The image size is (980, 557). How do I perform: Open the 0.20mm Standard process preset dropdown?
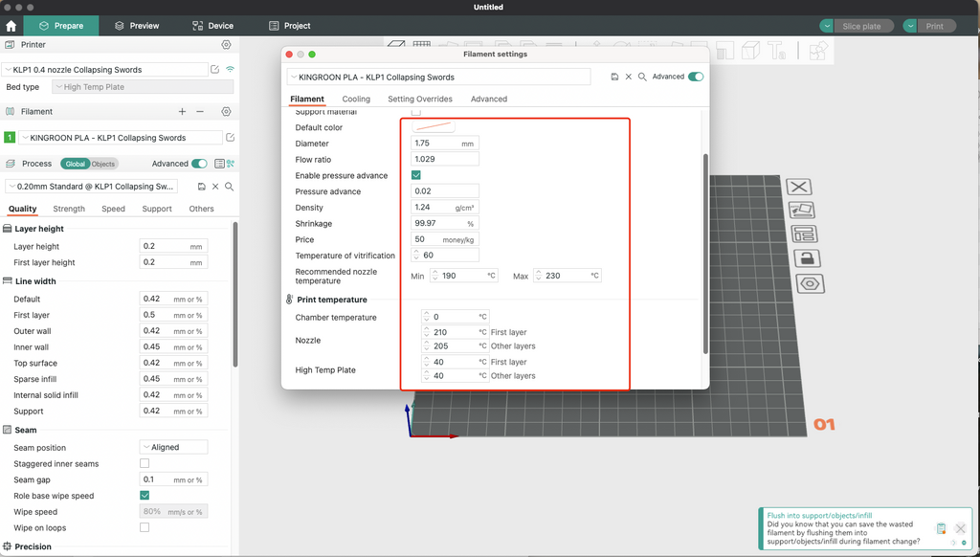tap(96, 187)
